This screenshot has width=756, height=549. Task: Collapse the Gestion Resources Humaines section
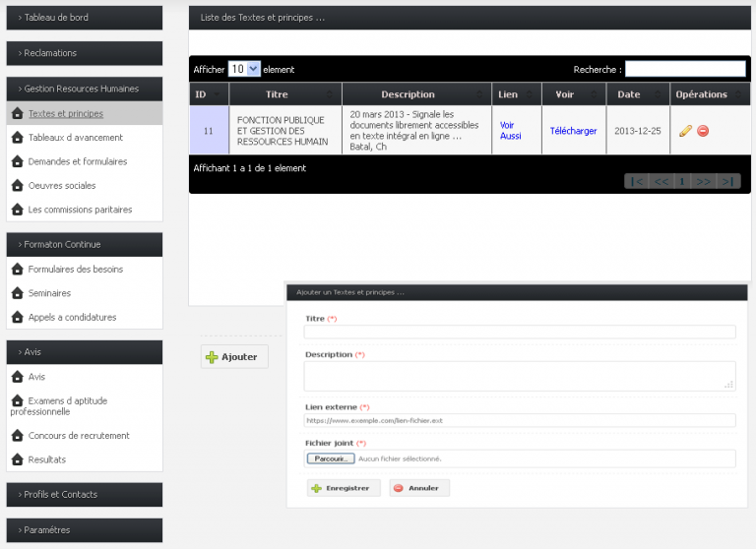(84, 89)
